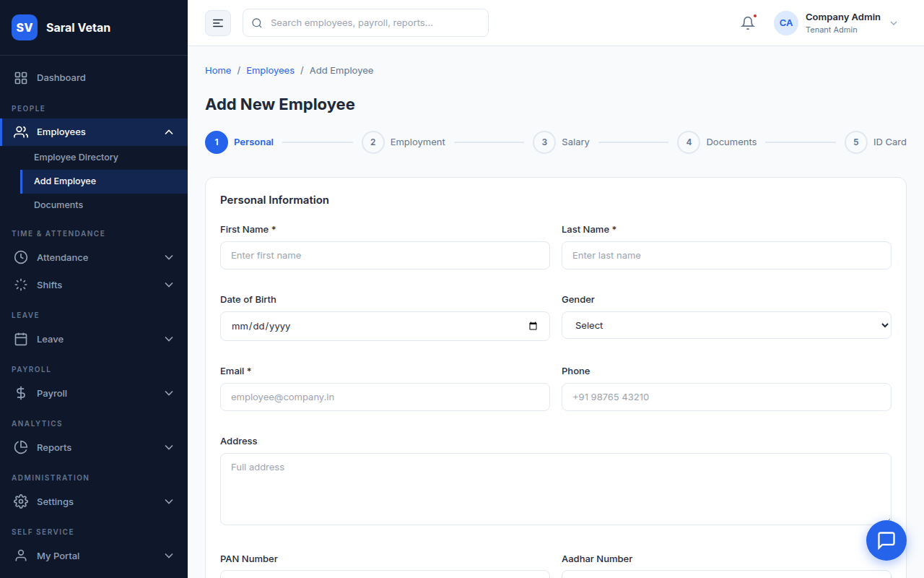
Task: Select Add Employee in sidebar
Action: 104,181
